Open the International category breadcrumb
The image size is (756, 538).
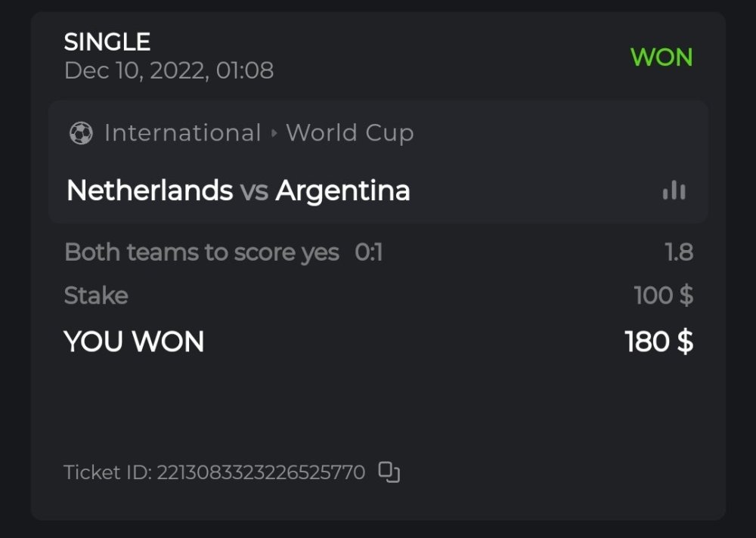tap(182, 133)
